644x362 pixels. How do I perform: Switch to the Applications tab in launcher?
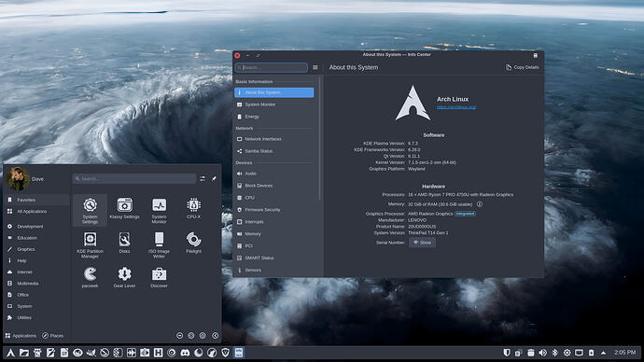pos(21,335)
